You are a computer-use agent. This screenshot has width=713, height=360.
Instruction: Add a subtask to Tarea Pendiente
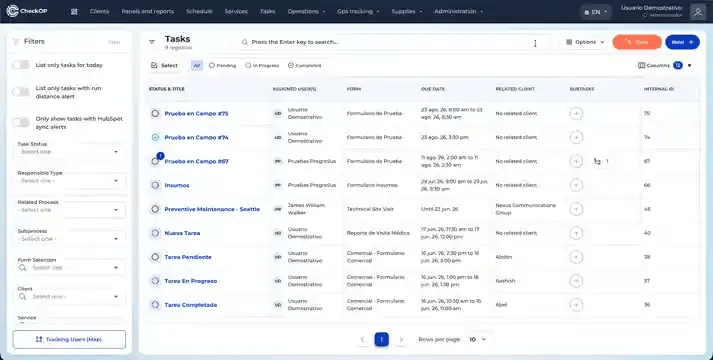[x=576, y=257]
